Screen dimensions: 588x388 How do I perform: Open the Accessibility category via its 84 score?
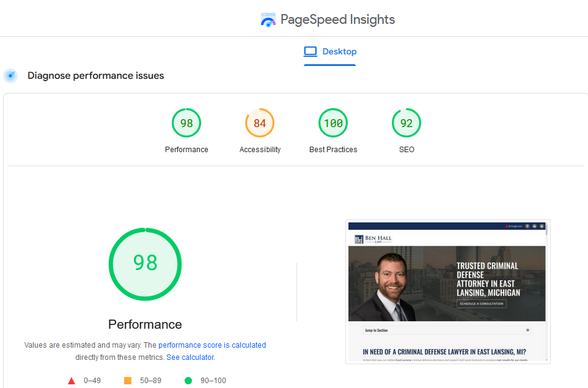pyautogui.click(x=260, y=123)
